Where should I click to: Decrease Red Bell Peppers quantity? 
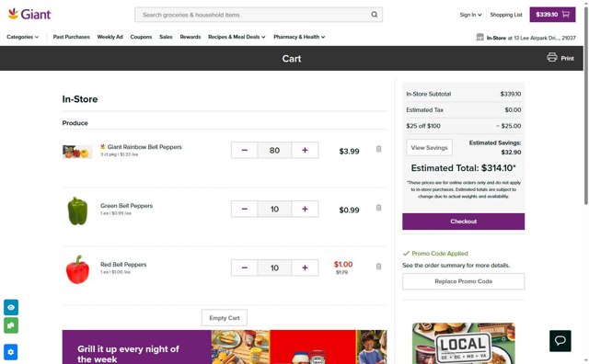coord(244,267)
